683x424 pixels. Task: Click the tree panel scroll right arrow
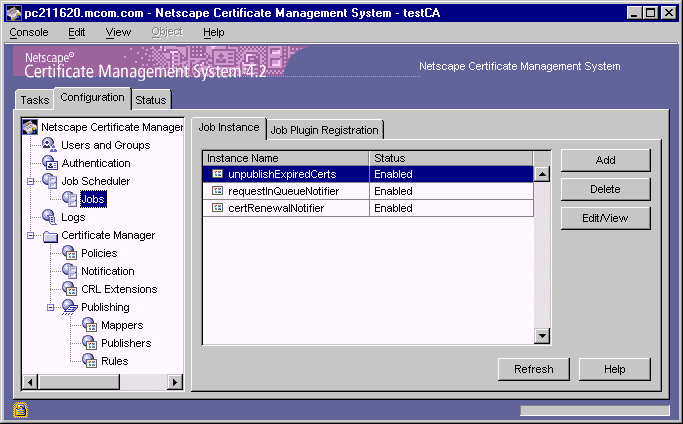coord(175,382)
